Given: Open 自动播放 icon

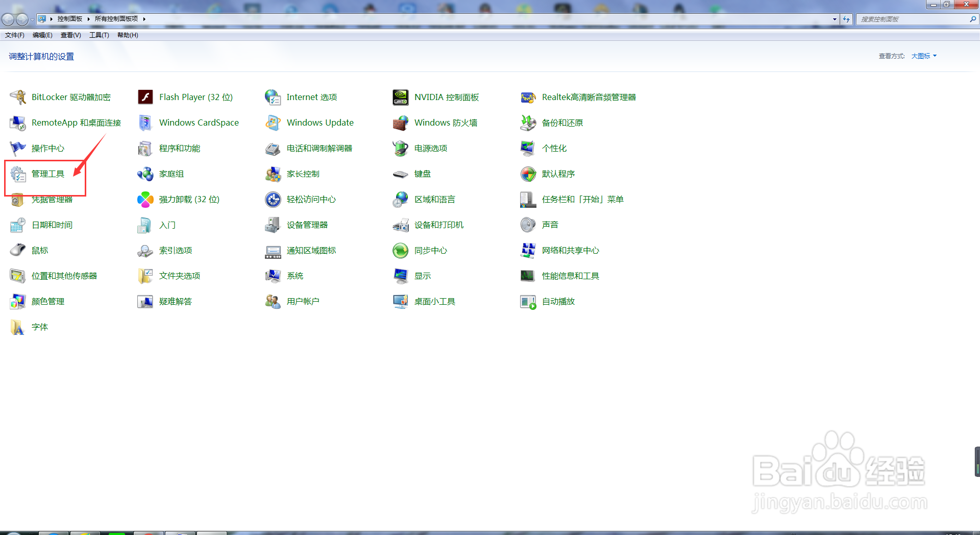Looking at the screenshot, I should point(528,301).
